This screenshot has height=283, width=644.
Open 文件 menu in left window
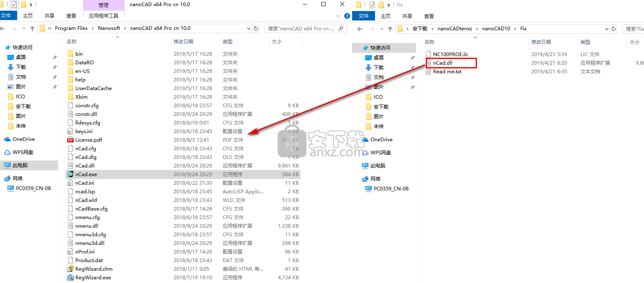7,16
